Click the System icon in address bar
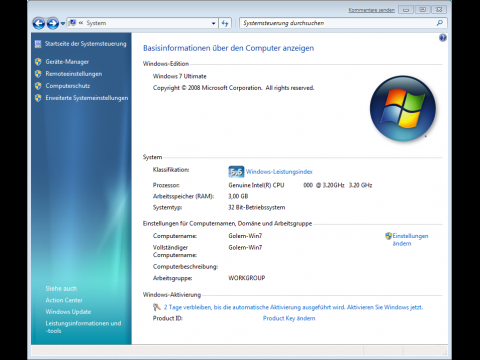The width and height of the screenshot is (480, 360). tap(72, 23)
